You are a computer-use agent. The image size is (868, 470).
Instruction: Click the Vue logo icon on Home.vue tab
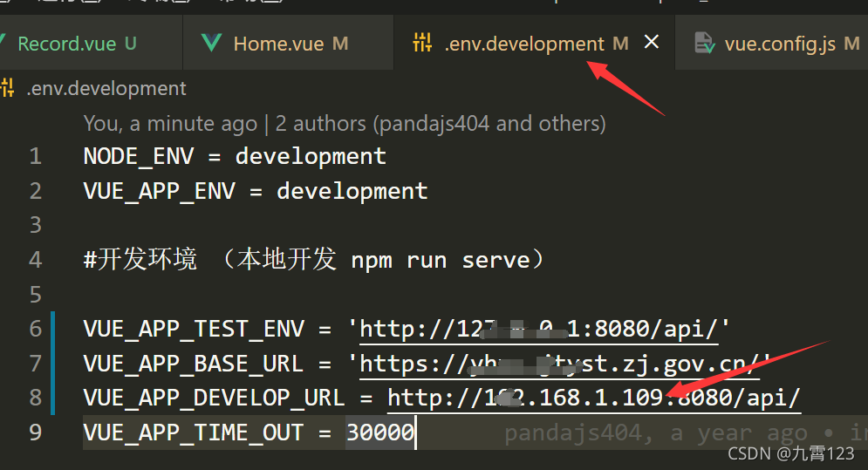click(x=211, y=43)
